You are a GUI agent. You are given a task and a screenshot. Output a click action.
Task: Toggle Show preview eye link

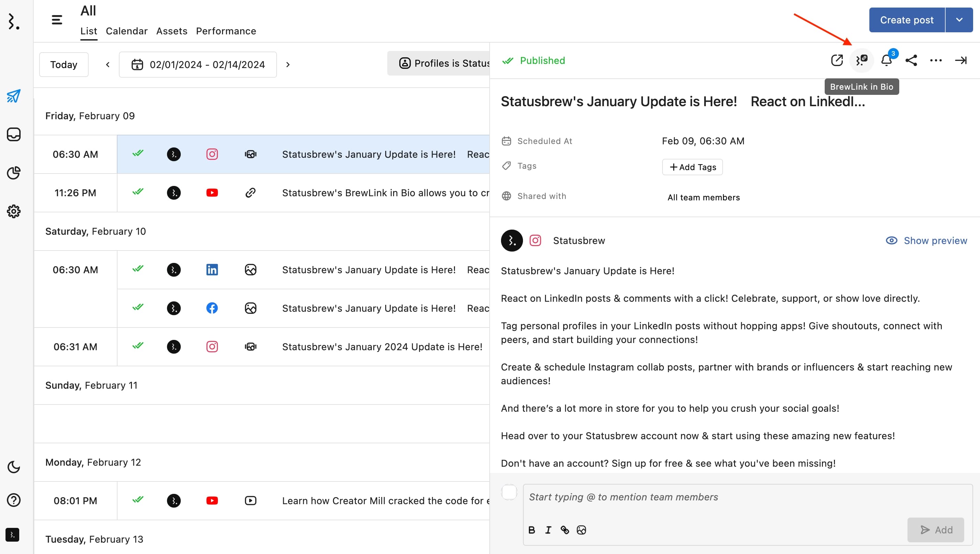click(x=926, y=241)
